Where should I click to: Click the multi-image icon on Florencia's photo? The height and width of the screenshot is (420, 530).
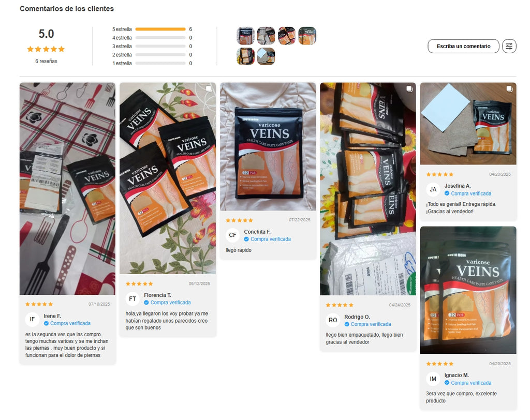tap(209, 88)
